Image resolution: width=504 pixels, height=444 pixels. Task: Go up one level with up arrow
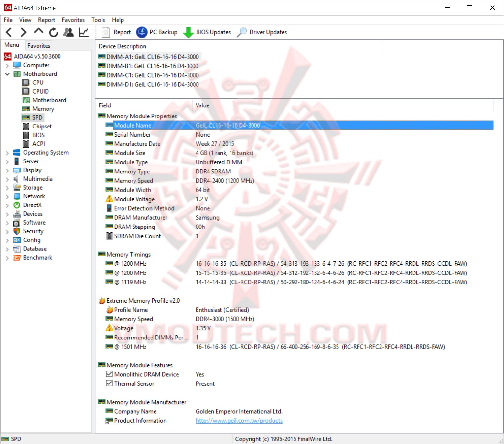[x=38, y=32]
